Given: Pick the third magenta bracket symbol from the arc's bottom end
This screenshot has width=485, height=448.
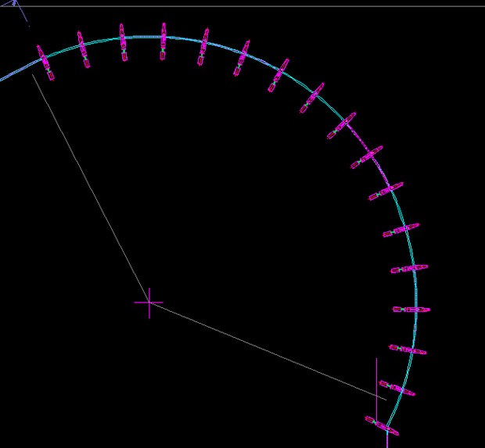Looking at the screenshot, I should pyautogui.click(x=407, y=349).
